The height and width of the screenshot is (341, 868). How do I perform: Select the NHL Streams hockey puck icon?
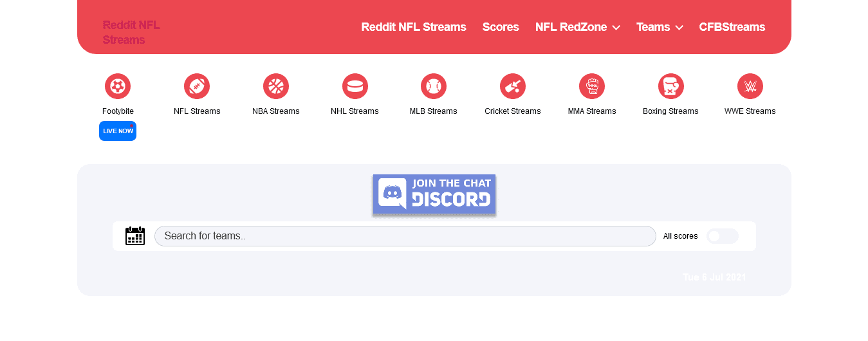pos(355,86)
